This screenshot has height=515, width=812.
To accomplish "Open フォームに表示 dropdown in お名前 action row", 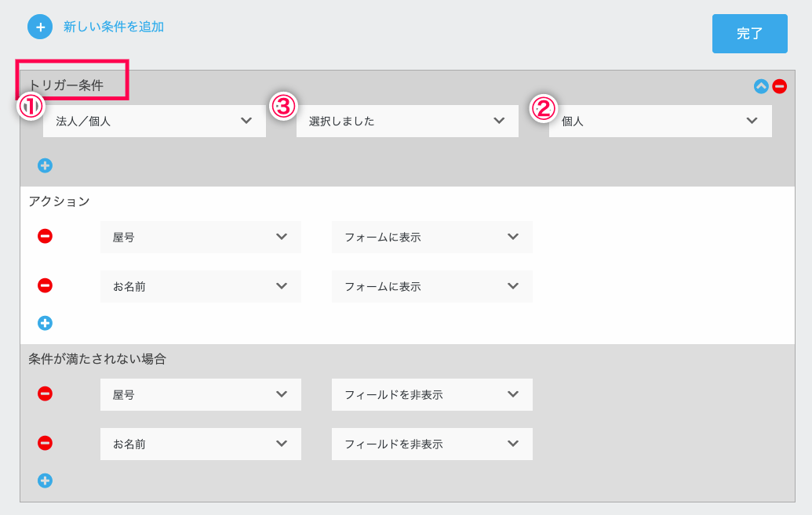I will [x=432, y=286].
